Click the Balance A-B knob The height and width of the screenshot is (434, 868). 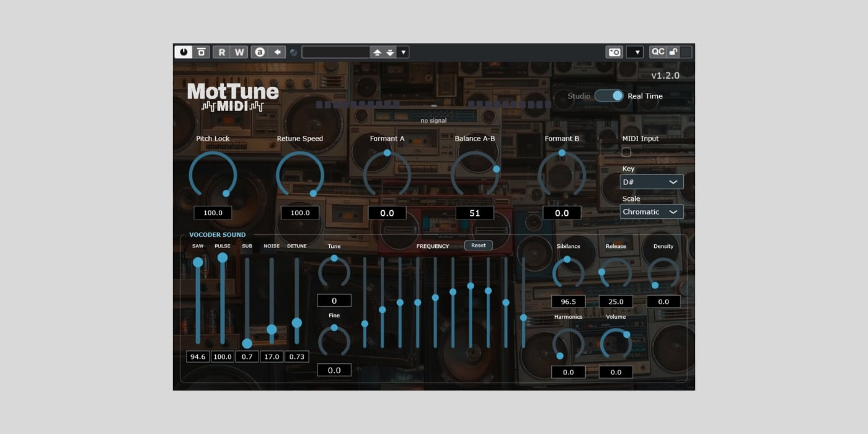point(475,174)
